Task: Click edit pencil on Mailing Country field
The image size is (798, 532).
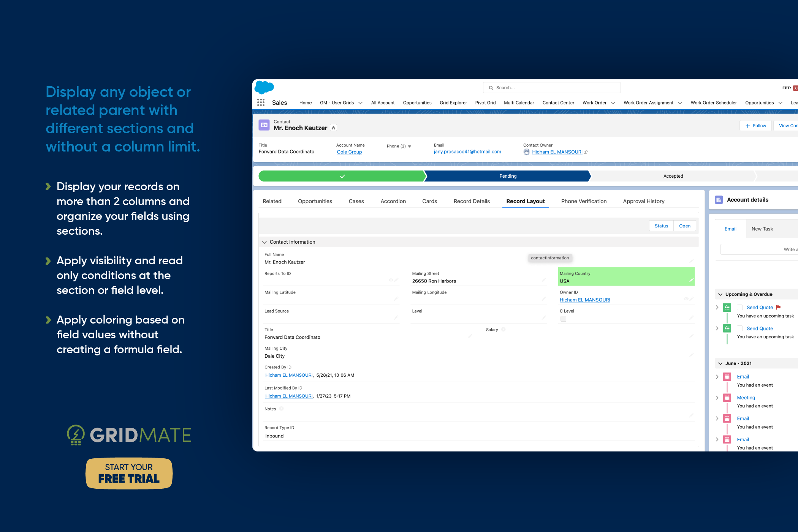Action: point(691,280)
